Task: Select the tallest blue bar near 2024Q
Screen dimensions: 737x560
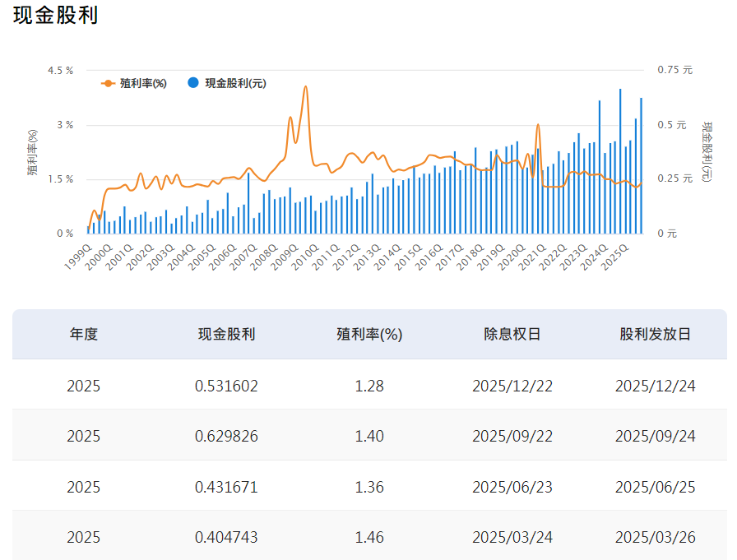Action: coord(621,148)
